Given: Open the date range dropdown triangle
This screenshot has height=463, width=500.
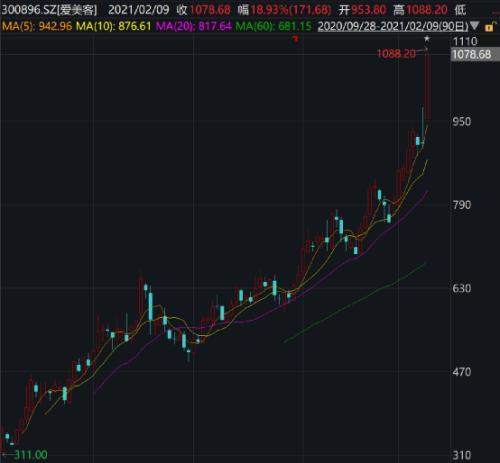Looking at the screenshot, I should [x=474, y=26].
